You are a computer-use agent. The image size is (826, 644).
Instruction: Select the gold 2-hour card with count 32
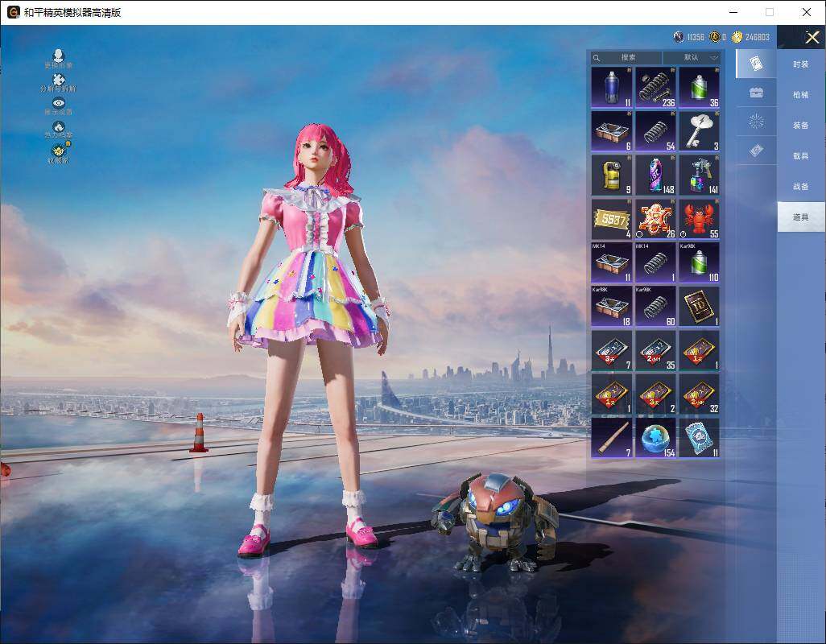pos(699,394)
